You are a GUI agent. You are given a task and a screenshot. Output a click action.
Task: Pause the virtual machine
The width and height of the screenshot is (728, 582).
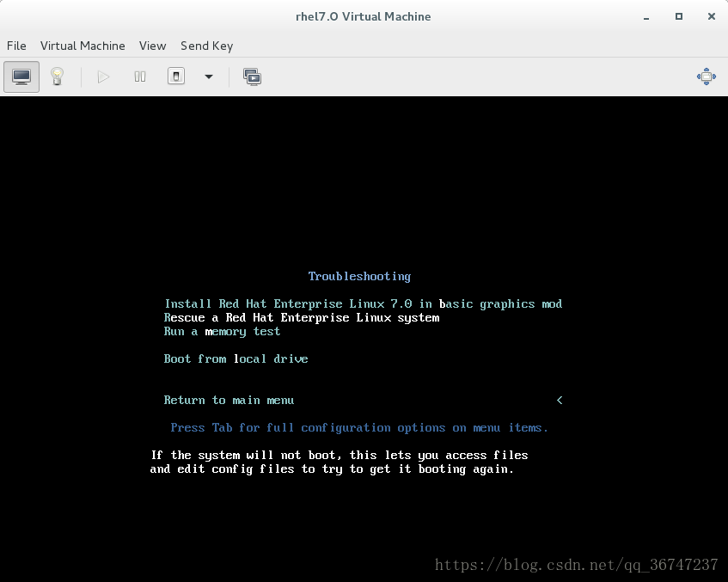tap(140, 77)
